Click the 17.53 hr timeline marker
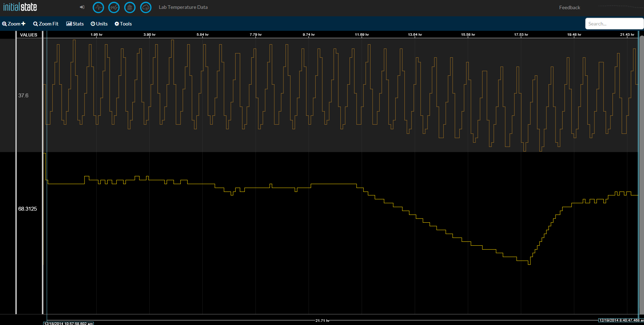644x325 pixels. click(x=521, y=35)
